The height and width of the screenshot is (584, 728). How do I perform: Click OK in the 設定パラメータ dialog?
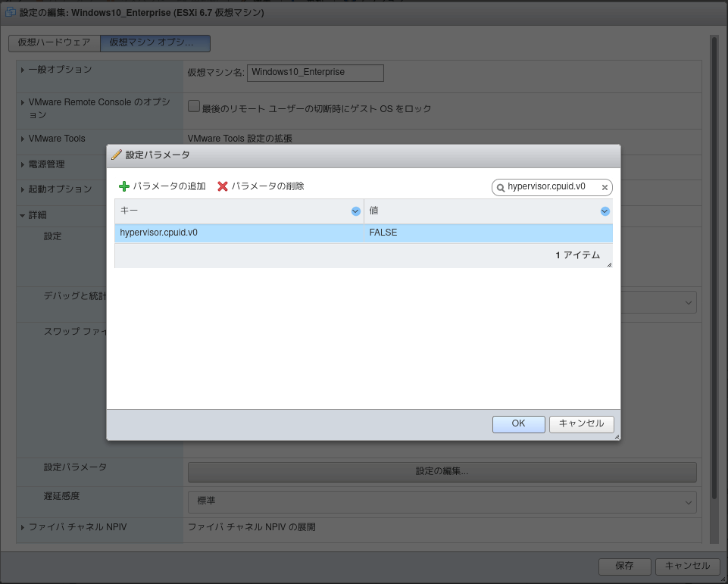tap(519, 424)
